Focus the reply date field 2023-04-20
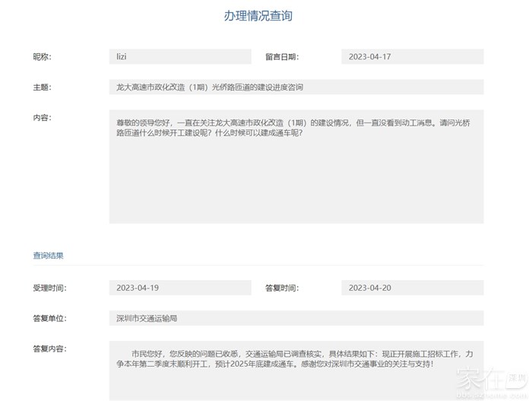This screenshot has width=532, height=401. click(x=412, y=288)
